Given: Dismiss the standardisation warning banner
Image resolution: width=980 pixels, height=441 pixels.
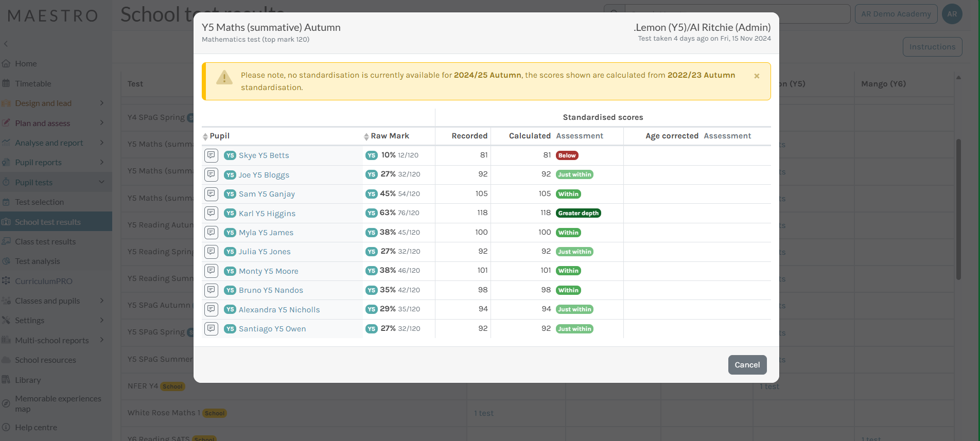Looking at the screenshot, I should click(757, 76).
